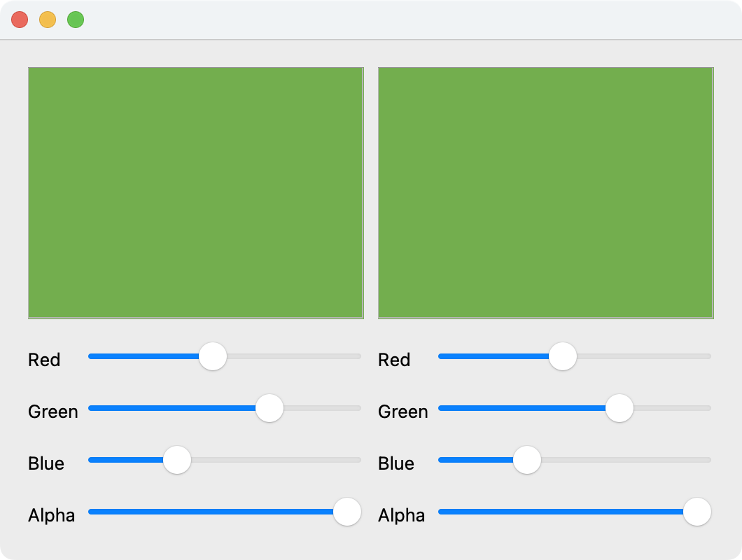The image size is (742, 560).
Task: Maximize the window with the green button
Action: [76, 20]
